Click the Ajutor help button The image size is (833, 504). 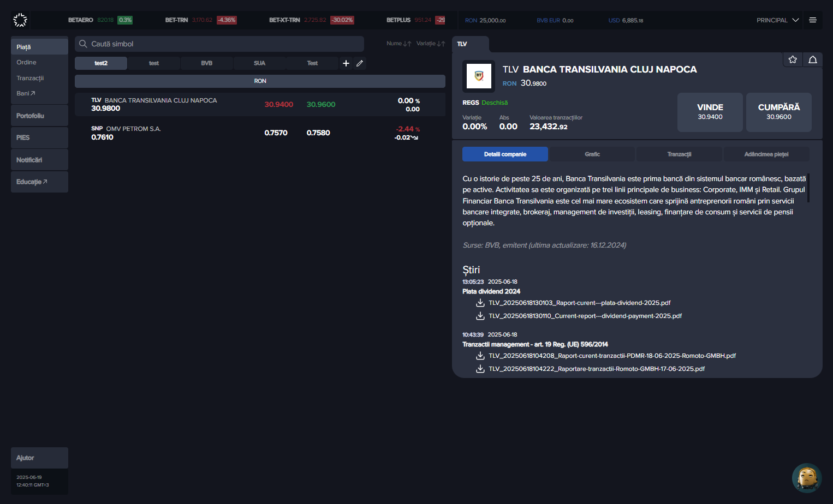(39, 458)
